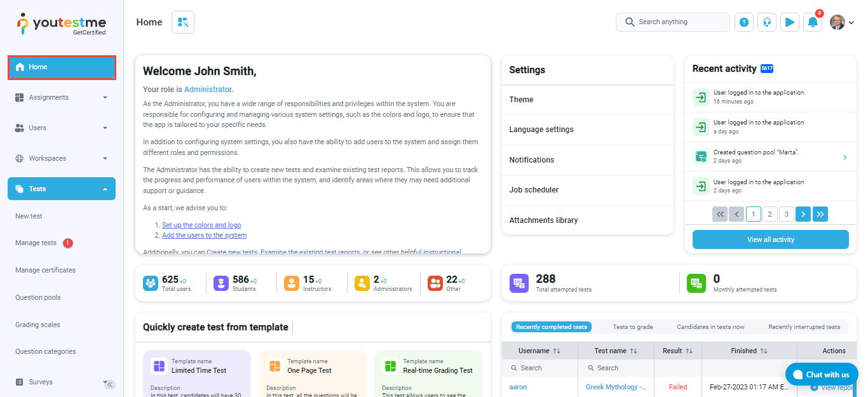
Task: Follow 'Add the users to the system' link
Action: 204,235
